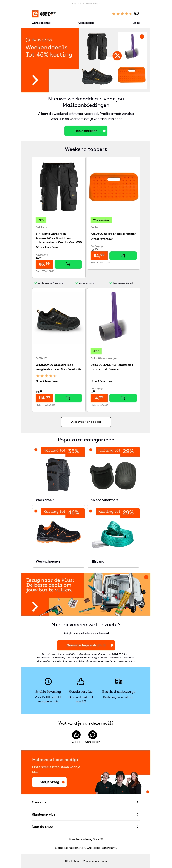Expand the Over ons section
This screenshot has height=868, width=172.
137,802
